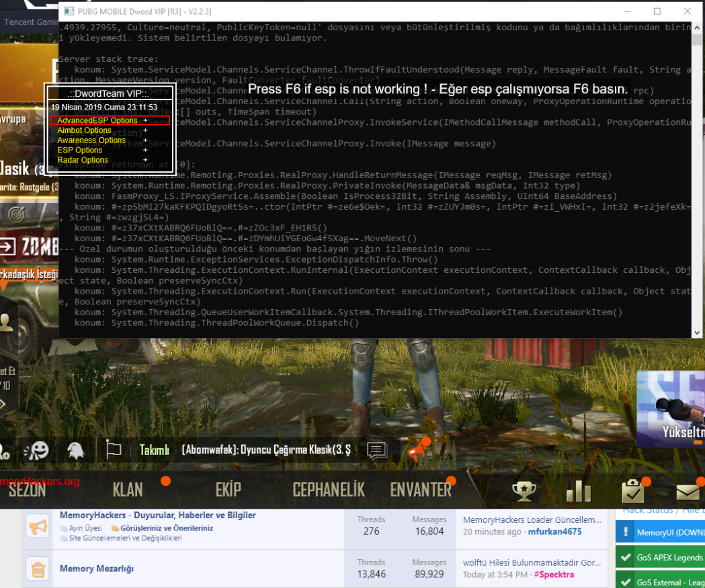Click the flag icon beside Takımlı
The image size is (705, 588).
click(114, 449)
